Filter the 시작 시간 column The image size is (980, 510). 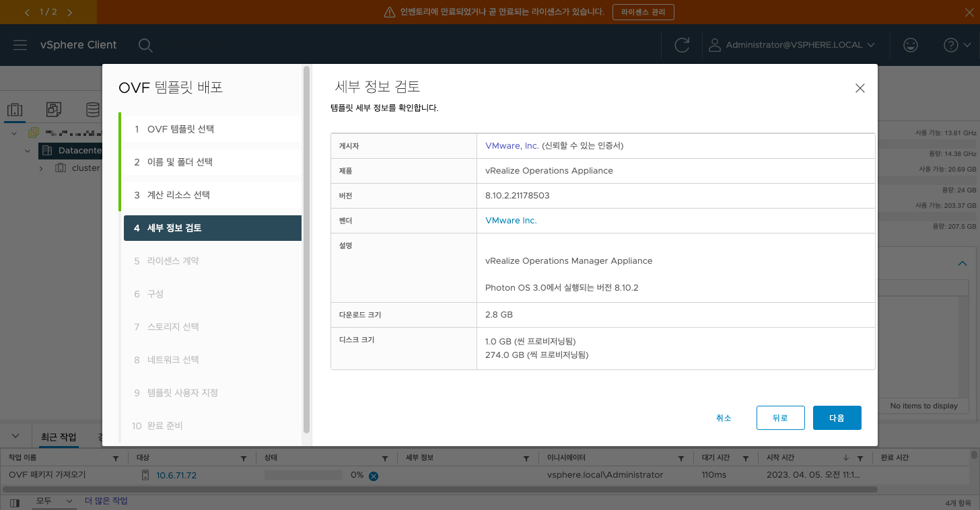[860, 459]
